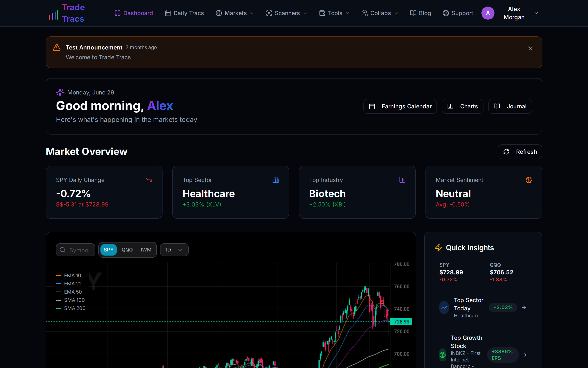The image size is (588, 368).
Task: Select the SPY chart symbol toggle
Action: (x=109, y=250)
